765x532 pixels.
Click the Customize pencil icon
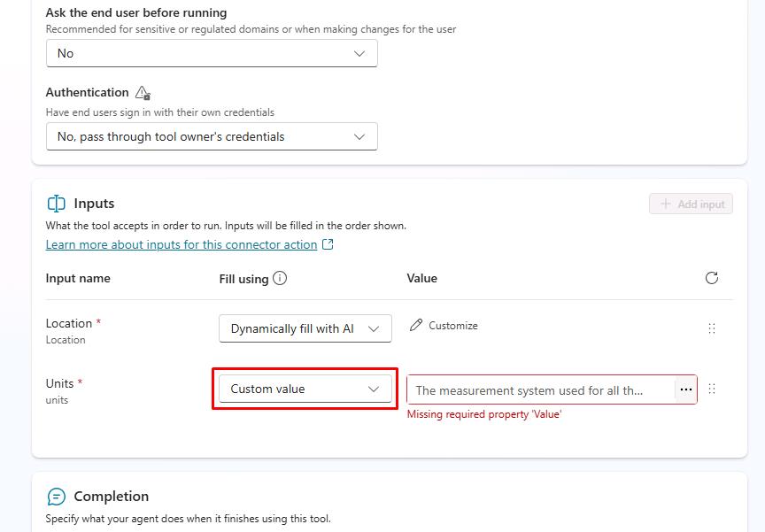point(416,326)
